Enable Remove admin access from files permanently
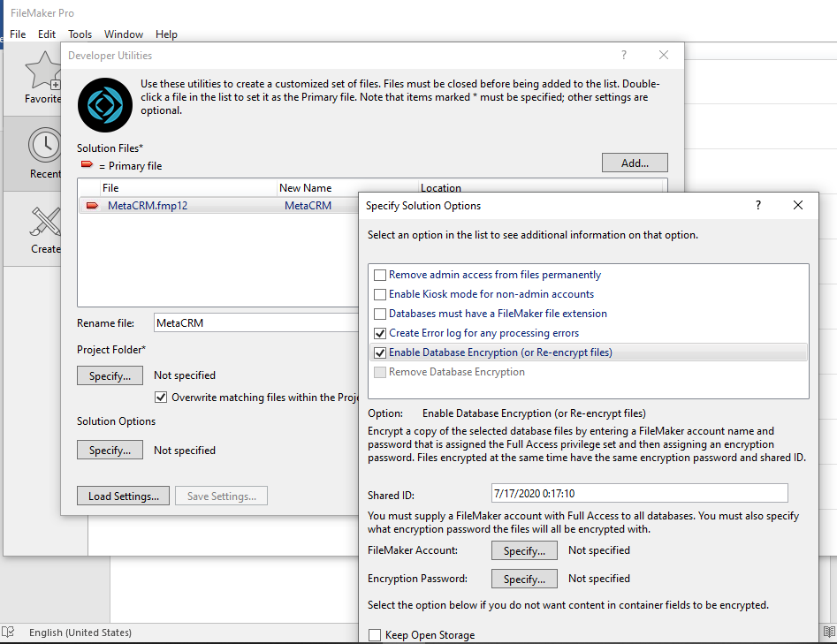 (x=379, y=275)
